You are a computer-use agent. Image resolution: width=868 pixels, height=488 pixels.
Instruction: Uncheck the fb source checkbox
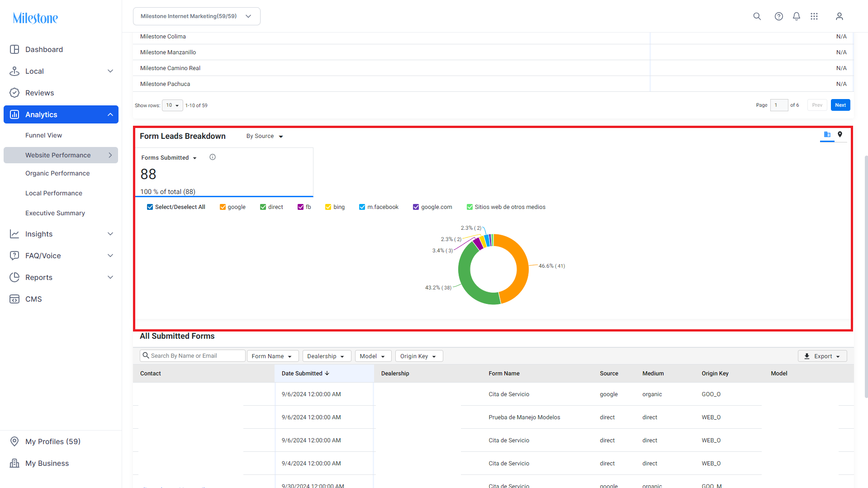pyautogui.click(x=300, y=207)
